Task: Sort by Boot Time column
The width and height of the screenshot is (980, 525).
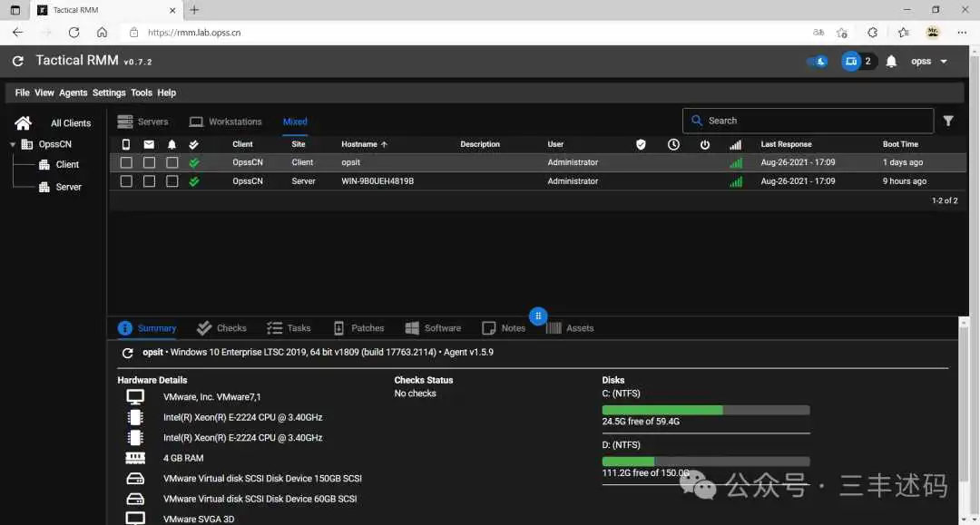Action: (x=901, y=144)
